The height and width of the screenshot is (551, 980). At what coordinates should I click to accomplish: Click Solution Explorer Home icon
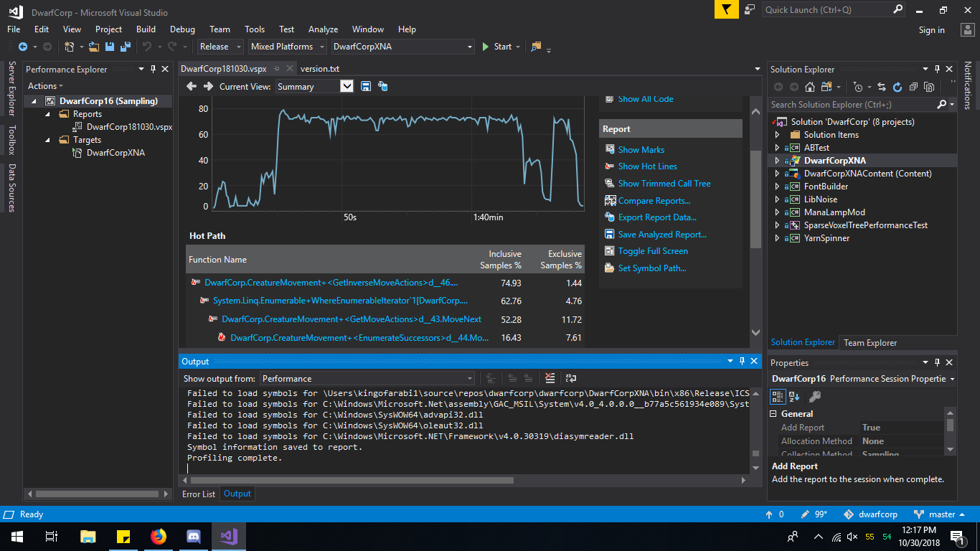pos(810,87)
